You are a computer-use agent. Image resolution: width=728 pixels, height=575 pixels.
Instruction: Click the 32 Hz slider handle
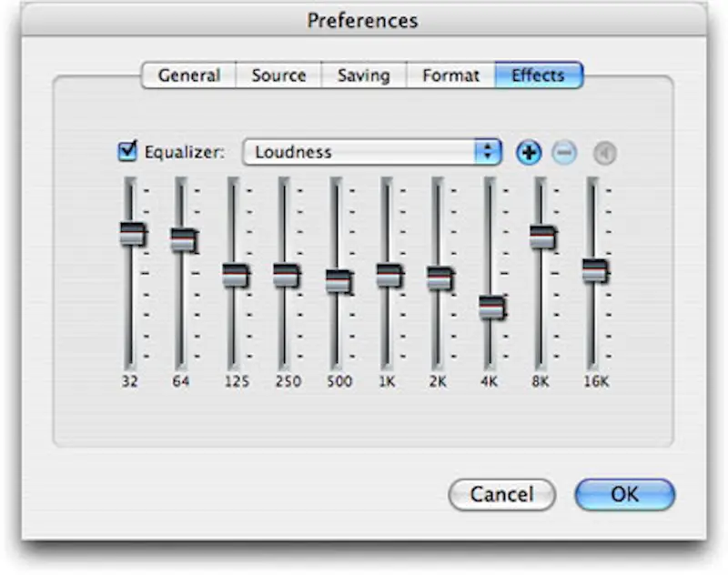[x=133, y=233]
